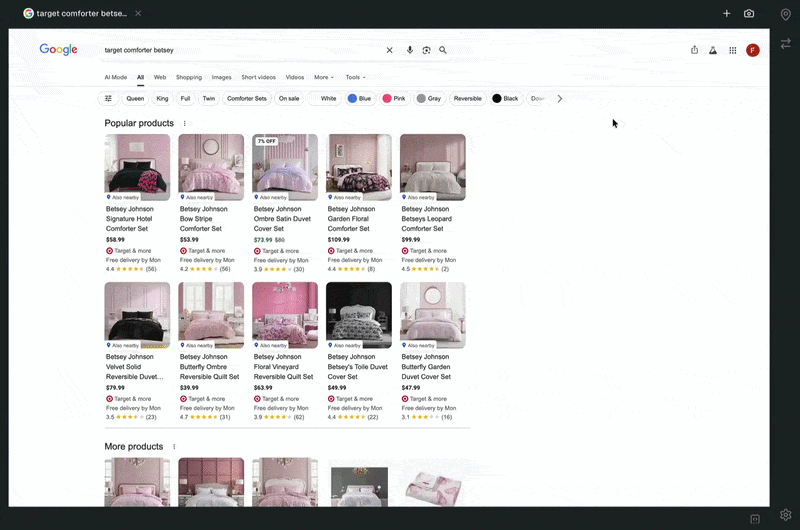Switch to the Videos tab
This screenshot has height=530, width=800.
295,78
